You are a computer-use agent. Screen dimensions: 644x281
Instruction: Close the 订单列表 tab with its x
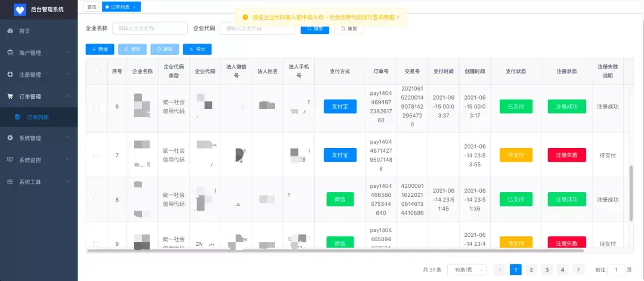pos(134,7)
